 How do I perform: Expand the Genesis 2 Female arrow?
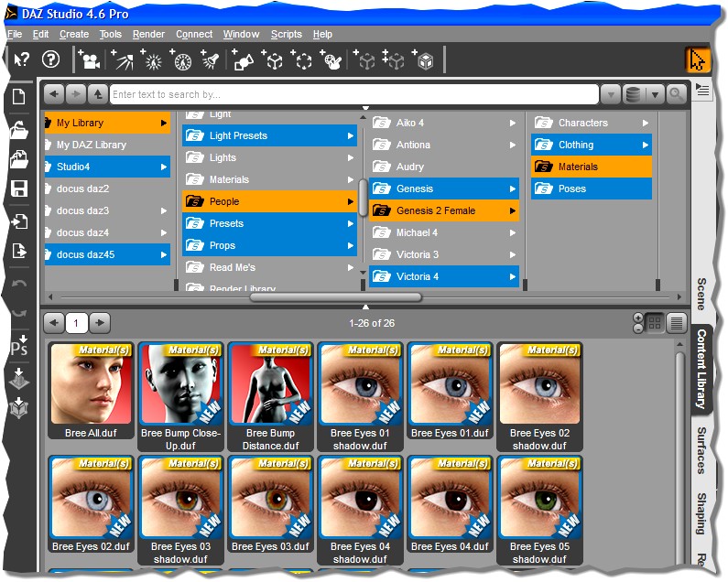coord(512,210)
